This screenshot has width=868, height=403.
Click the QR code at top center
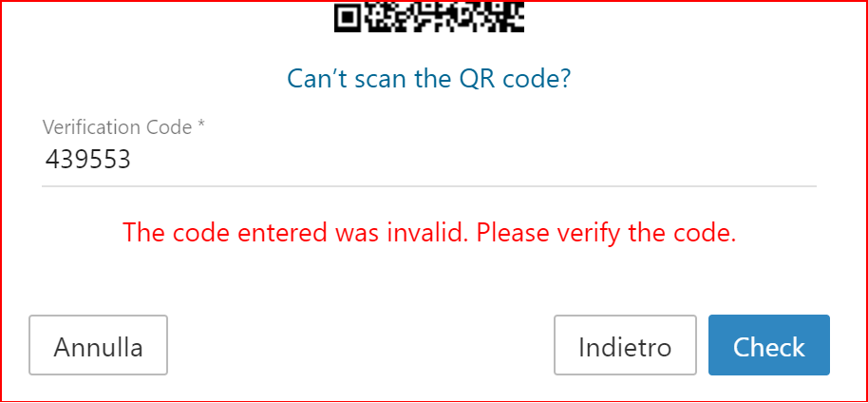pyautogui.click(x=429, y=17)
